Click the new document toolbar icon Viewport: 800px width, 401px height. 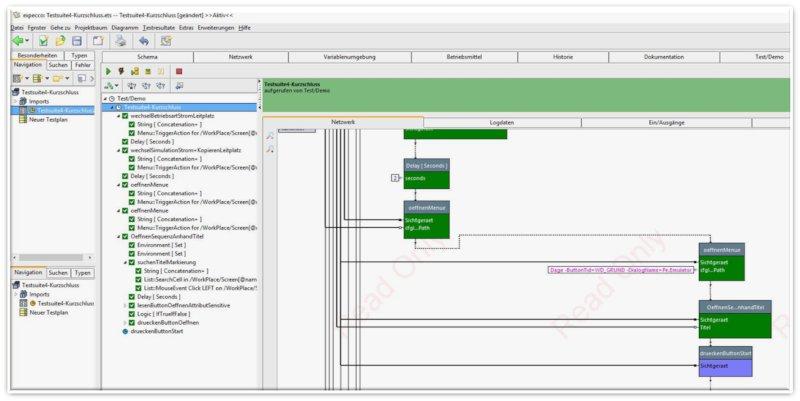(x=98, y=41)
